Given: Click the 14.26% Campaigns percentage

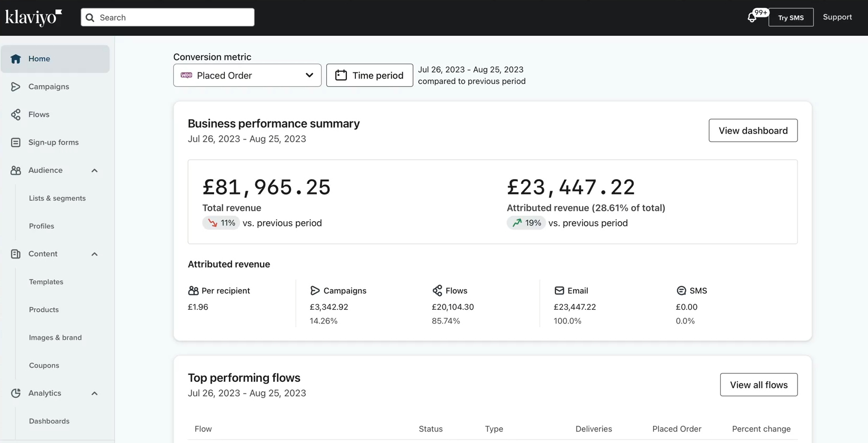Looking at the screenshot, I should click(324, 321).
